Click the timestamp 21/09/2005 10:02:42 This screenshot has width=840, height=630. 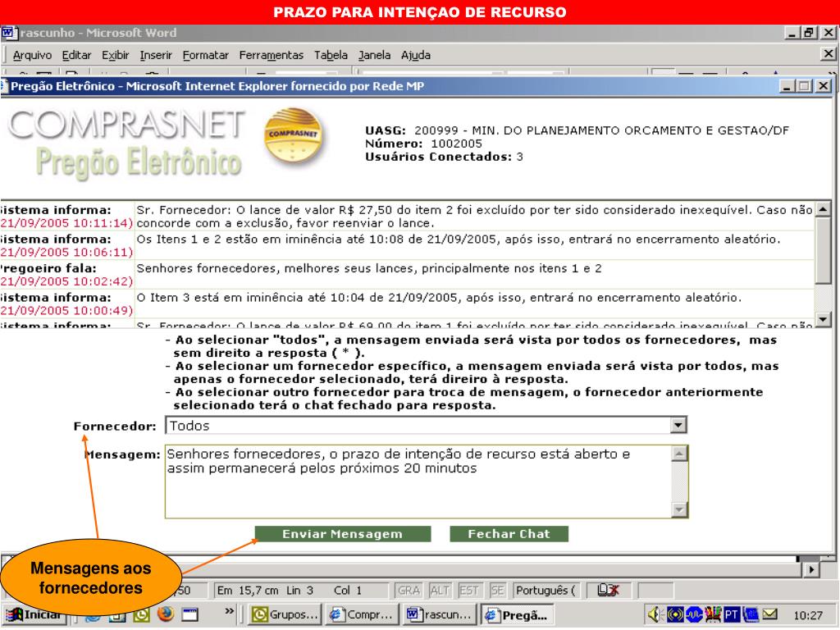point(66,281)
